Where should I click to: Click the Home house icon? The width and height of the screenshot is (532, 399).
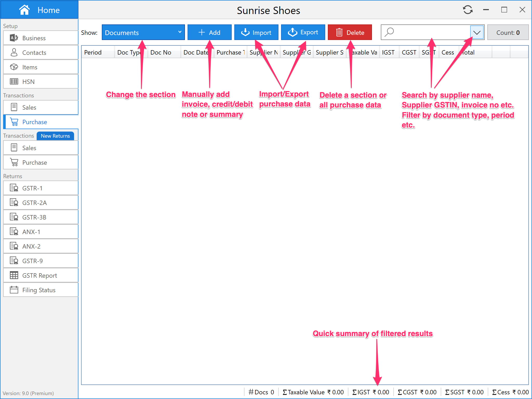pyautogui.click(x=24, y=10)
